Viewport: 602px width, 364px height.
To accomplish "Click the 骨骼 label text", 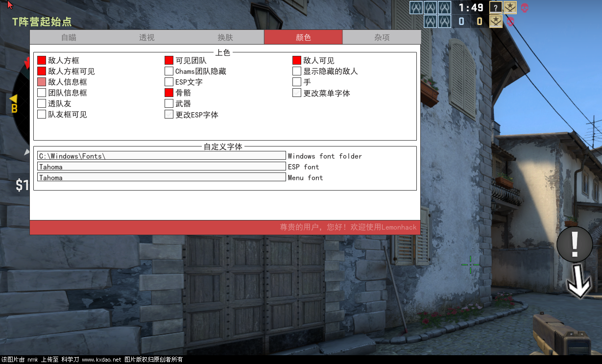I will pos(184,93).
